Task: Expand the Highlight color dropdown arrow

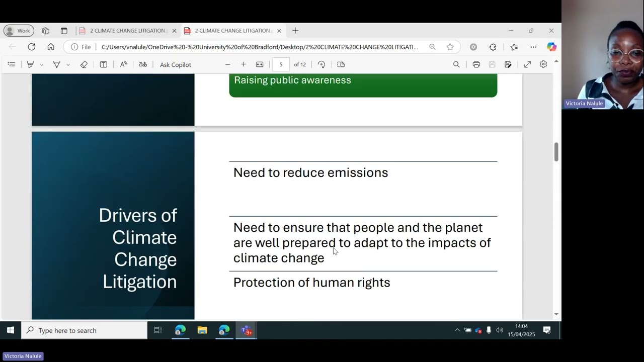Action: [42, 65]
